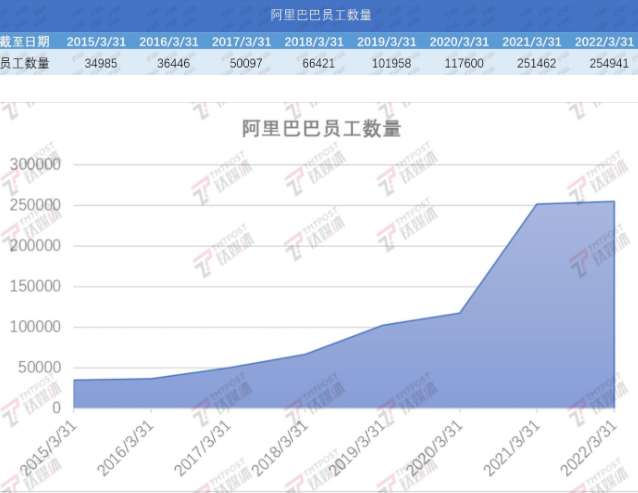The height and width of the screenshot is (493, 638).
Task: Select the 2018/3/31 table header cell
Action: [314, 41]
